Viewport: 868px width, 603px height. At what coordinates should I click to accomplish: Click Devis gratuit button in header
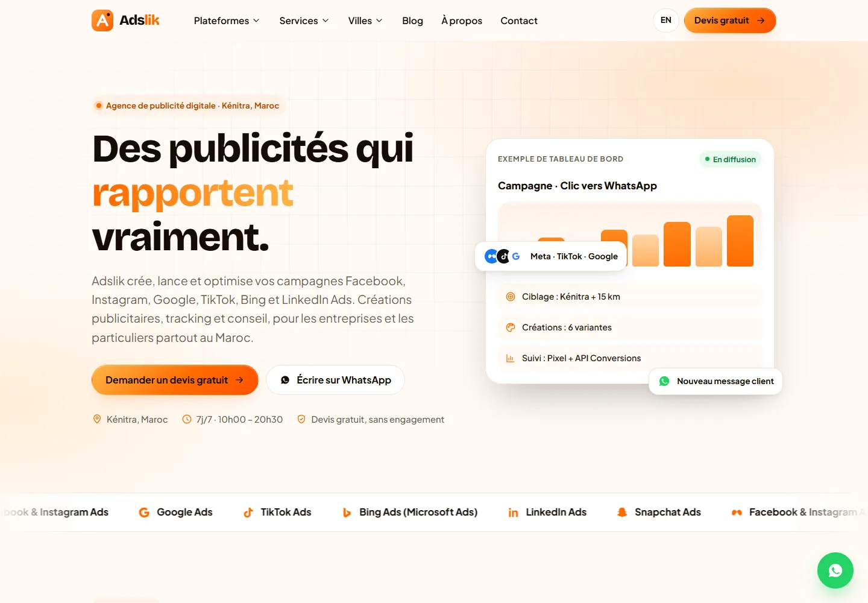(x=730, y=21)
